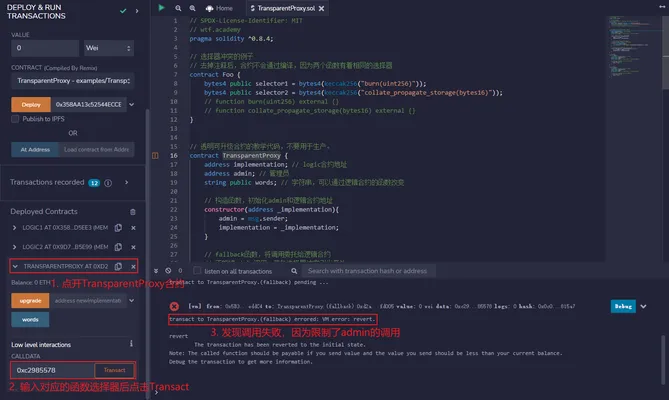Collapse the TRANSPARENTPROXY deployed contract
669x400 pixels.
(15, 267)
